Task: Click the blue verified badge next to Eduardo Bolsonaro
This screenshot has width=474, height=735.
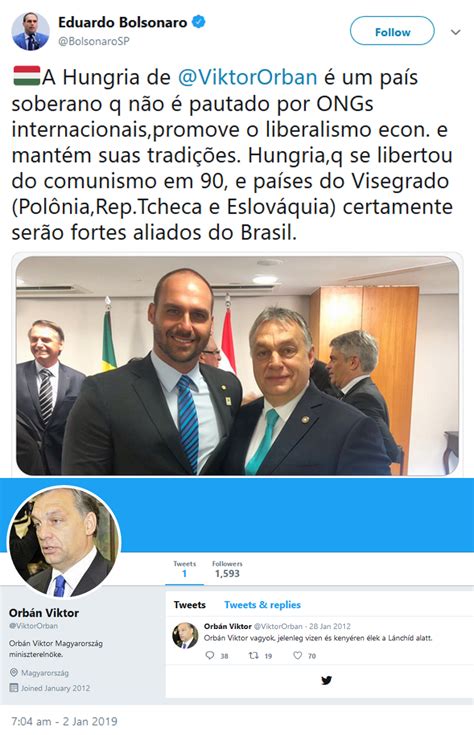Action: point(199,22)
